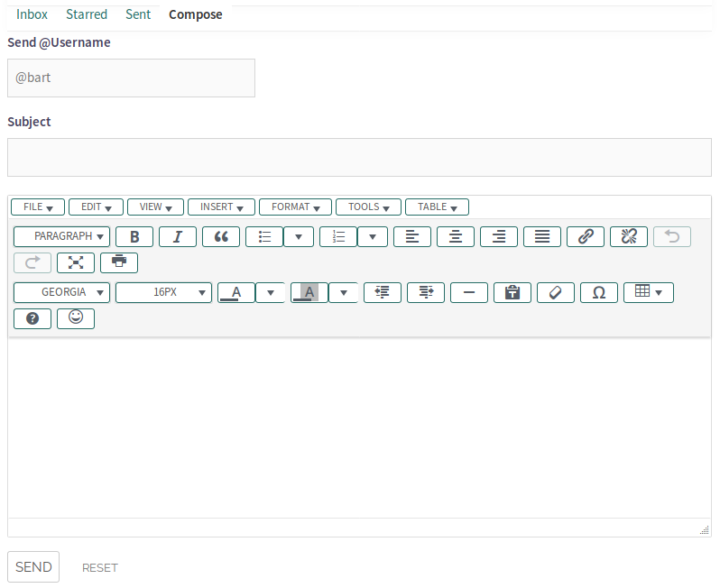Open the Insert menu
The height and width of the screenshot is (588, 720).
click(221, 207)
